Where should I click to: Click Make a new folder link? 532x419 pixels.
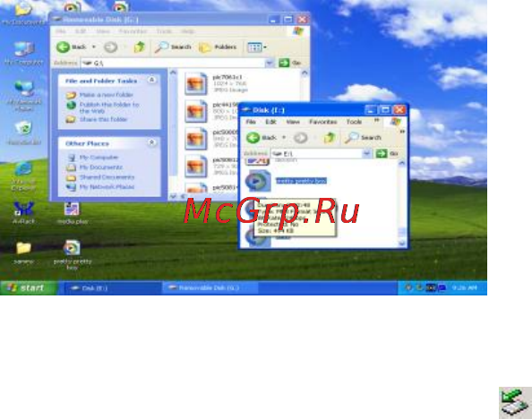(107, 95)
